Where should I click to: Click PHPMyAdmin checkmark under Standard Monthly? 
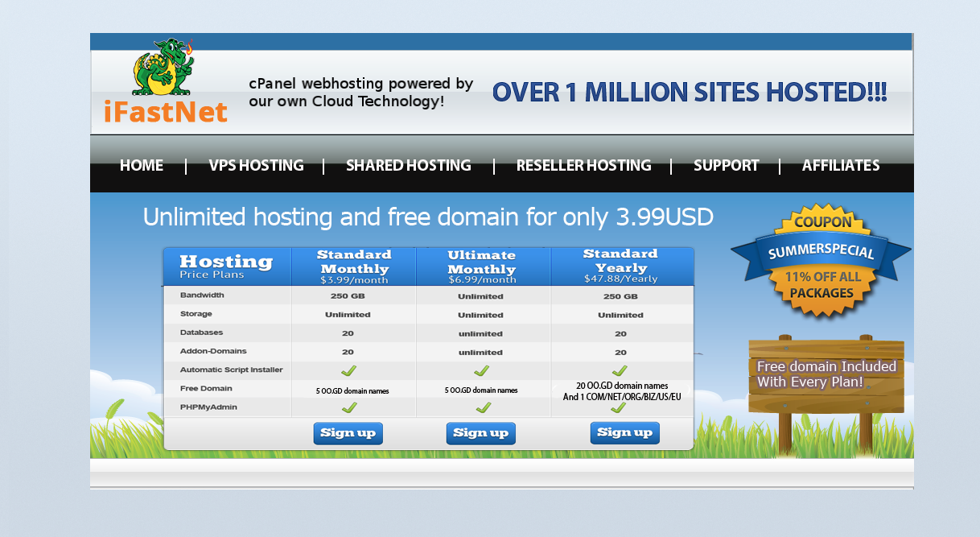pyautogui.click(x=349, y=407)
